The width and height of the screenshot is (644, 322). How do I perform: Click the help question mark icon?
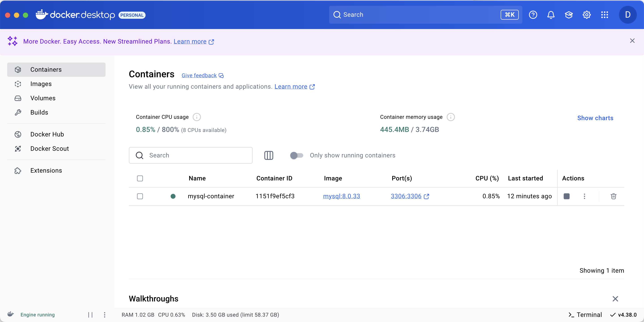[533, 15]
